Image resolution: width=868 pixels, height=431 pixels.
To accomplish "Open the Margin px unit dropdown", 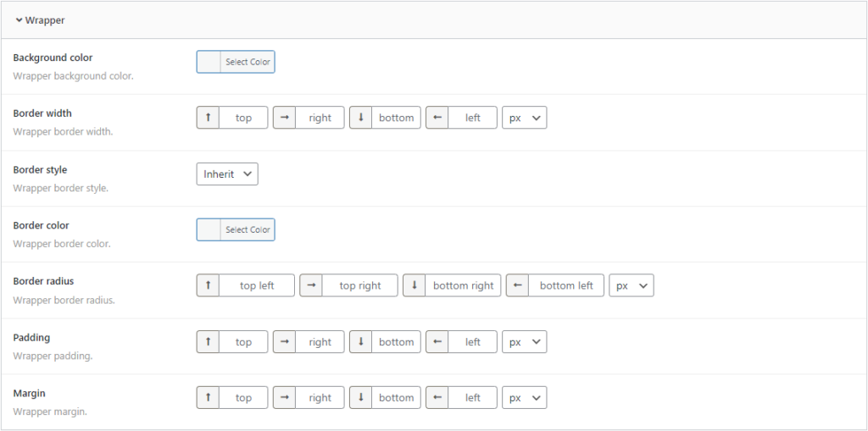I will [x=525, y=398].
